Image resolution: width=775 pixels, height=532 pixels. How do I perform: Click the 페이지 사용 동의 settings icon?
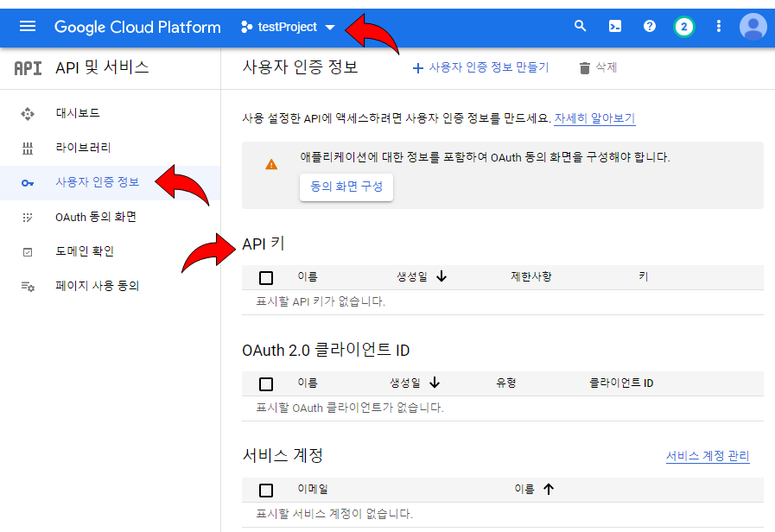[28, 287]
